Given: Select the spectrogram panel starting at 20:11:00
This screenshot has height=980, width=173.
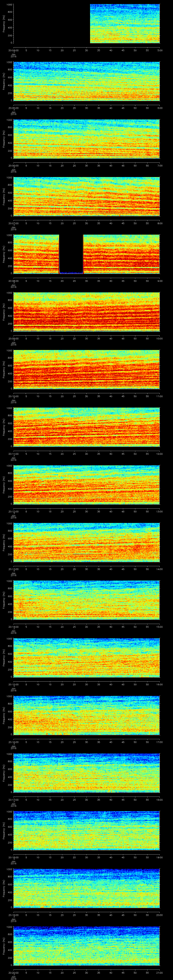Looking at the screenshot, I should [x=87, y=427].
